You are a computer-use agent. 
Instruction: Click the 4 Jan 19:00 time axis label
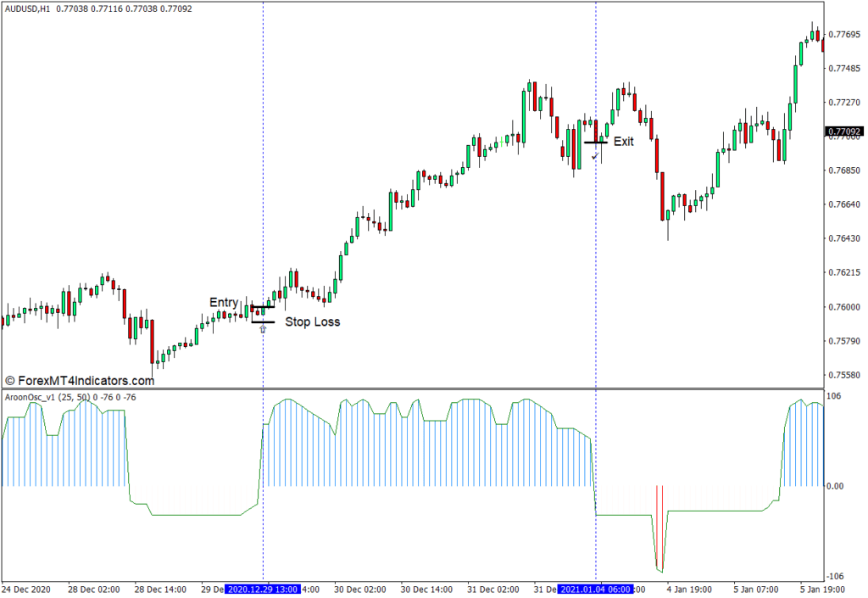click(x=687, y=589)
